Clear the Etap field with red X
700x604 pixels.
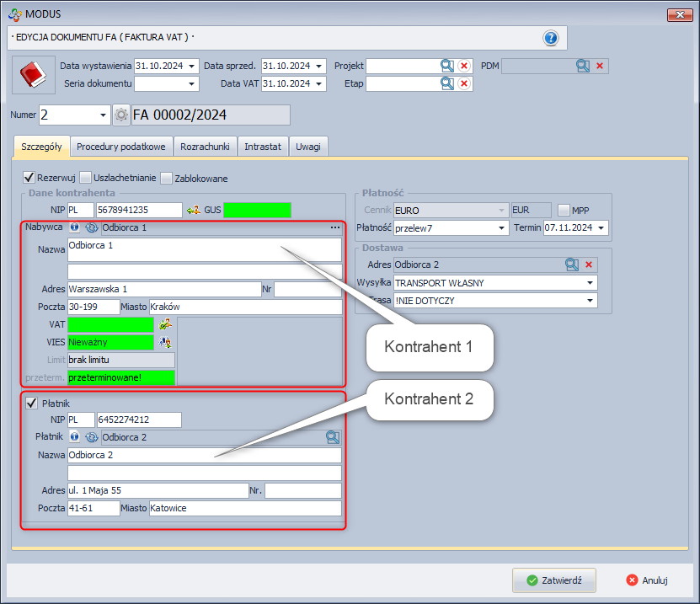click(464, 83)
